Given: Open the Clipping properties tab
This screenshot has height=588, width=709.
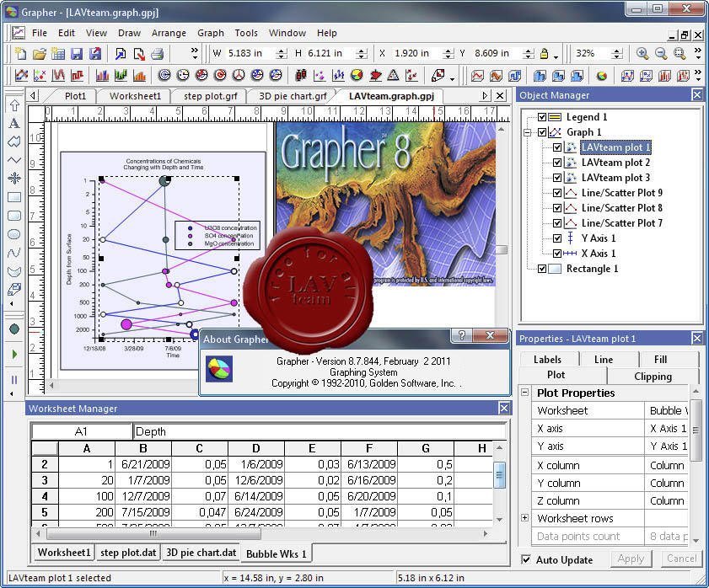Looking at the screenshot, I should pyautogui.click(x=653, y=376).
